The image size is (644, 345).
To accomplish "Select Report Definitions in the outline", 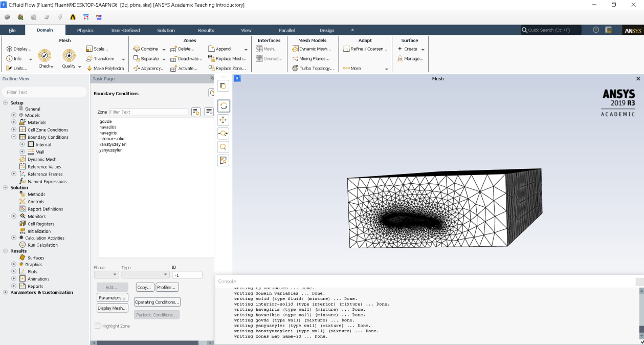I will pyautogui.click(x=45, y=209).
